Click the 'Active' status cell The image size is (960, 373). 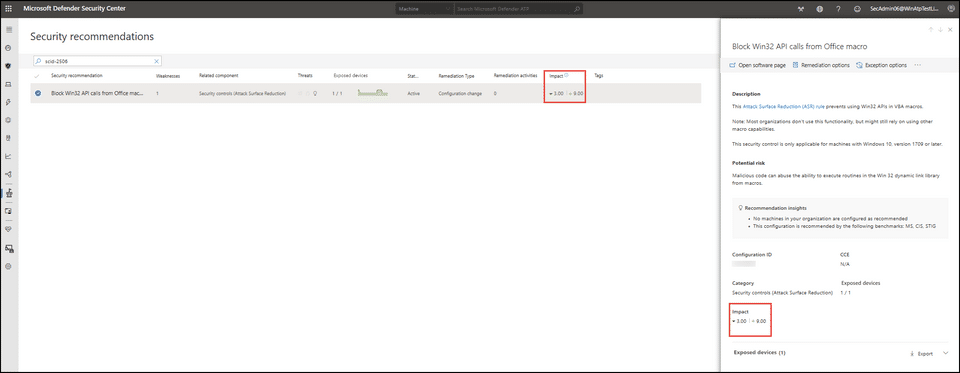coord(413,94)
